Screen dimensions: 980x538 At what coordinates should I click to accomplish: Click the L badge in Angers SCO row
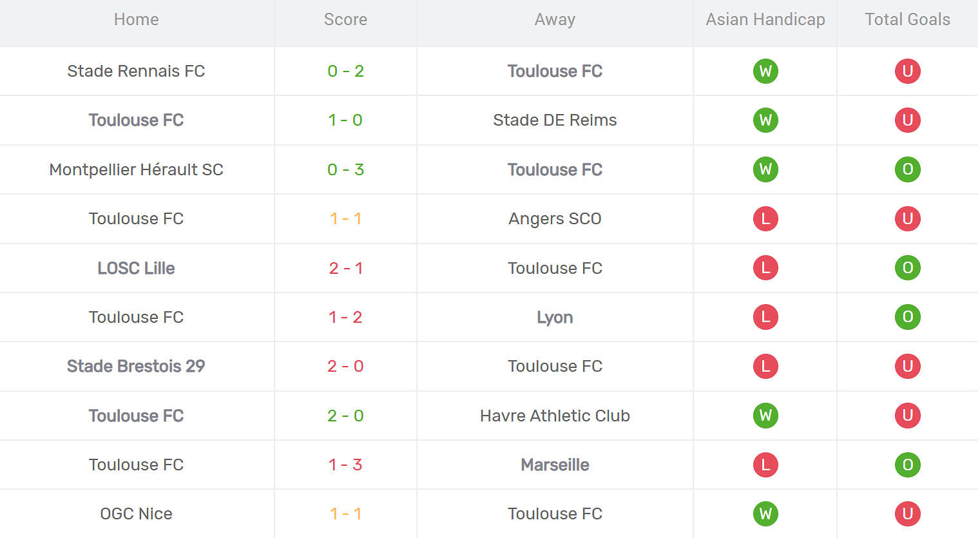click(x=765, y=218)
